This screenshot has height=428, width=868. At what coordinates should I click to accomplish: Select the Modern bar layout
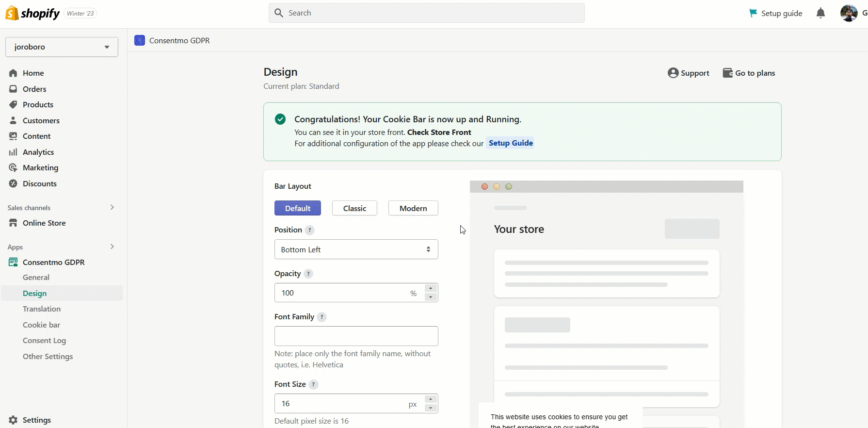tap(413, 208)
